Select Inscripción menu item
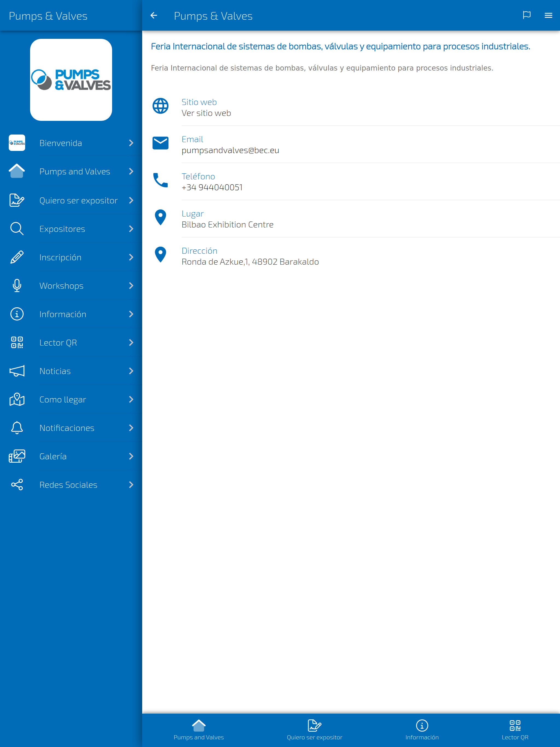 (x=71, y=257)
